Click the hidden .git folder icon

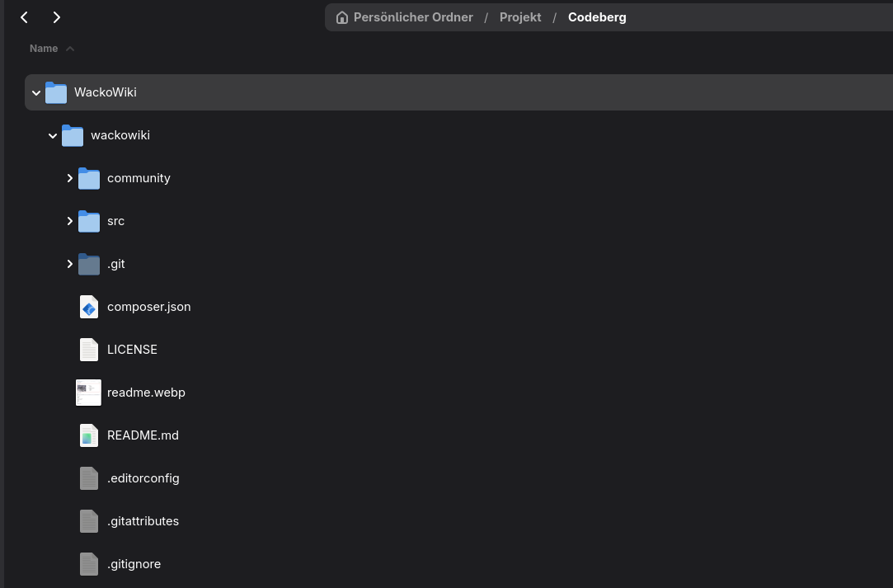pos(89,264)
